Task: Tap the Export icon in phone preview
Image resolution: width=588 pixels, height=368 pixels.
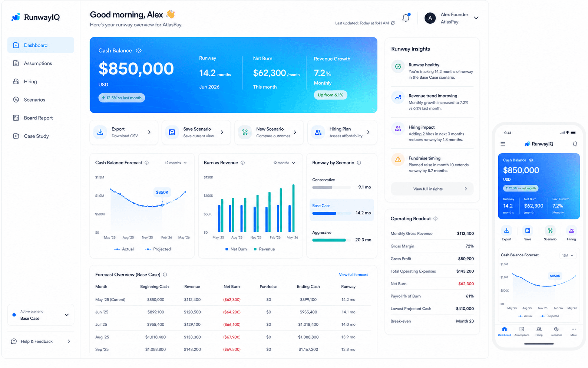Action: pyautogui.click(x=506, y=230)
